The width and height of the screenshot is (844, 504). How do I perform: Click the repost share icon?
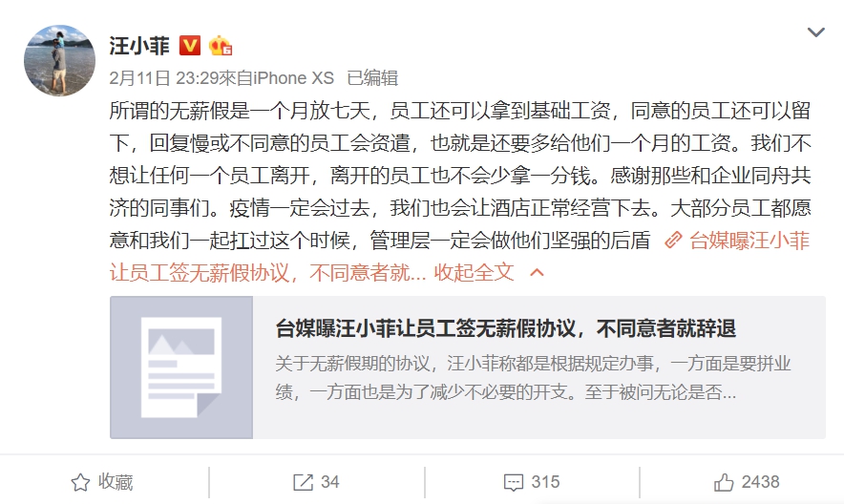click(303, 482)
